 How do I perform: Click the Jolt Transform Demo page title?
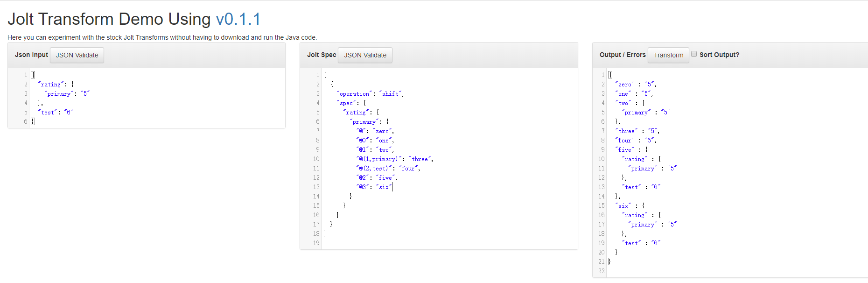[109, 19]
